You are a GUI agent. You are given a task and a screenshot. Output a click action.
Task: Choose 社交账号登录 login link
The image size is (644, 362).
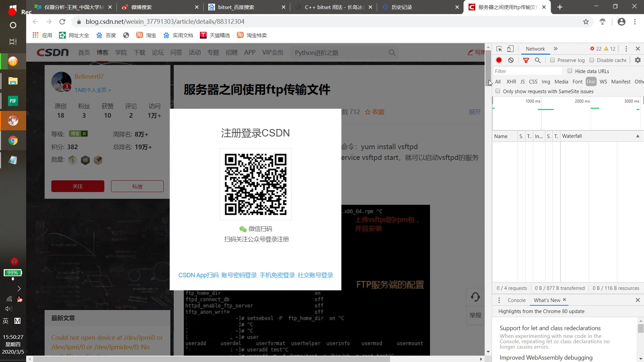pos(316,275)
